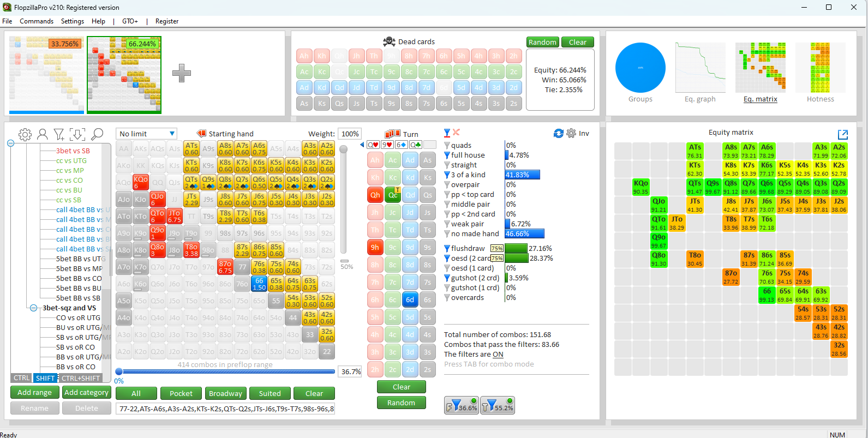This screenshot has height=438, width=868.
Task: Click the import range download icon
Action: tap(77, 134)
